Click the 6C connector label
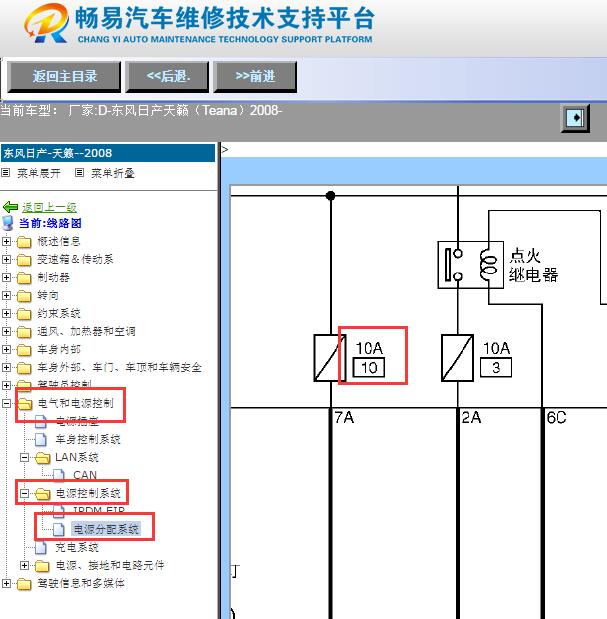 click(x=556, y=417)
